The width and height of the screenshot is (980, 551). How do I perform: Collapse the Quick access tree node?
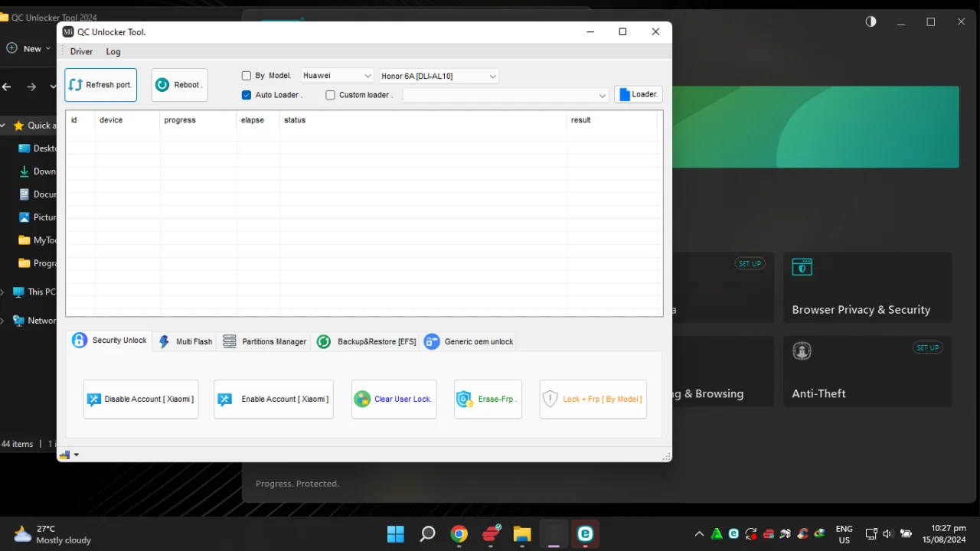[x=4, y=126]
